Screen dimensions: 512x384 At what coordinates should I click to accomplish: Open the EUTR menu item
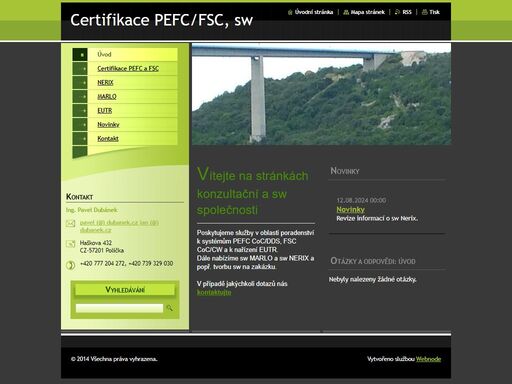105,110
